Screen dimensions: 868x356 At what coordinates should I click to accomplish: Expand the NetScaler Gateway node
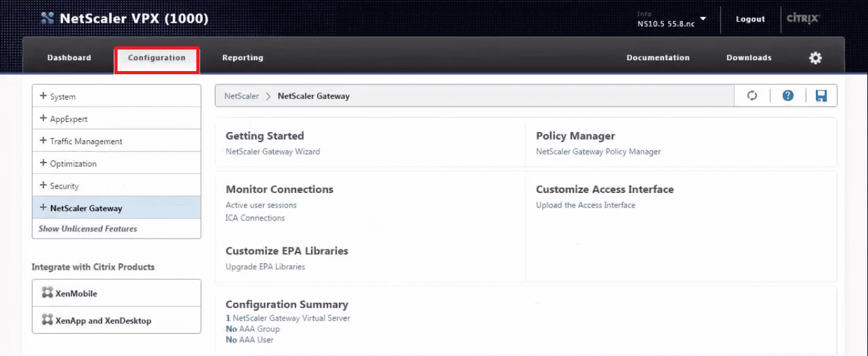pos(43,208)
